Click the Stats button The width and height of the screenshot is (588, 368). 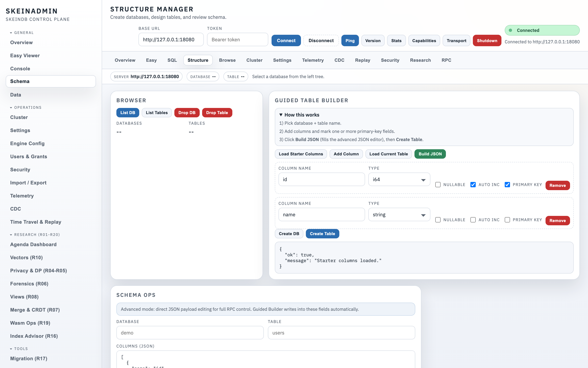396,41
